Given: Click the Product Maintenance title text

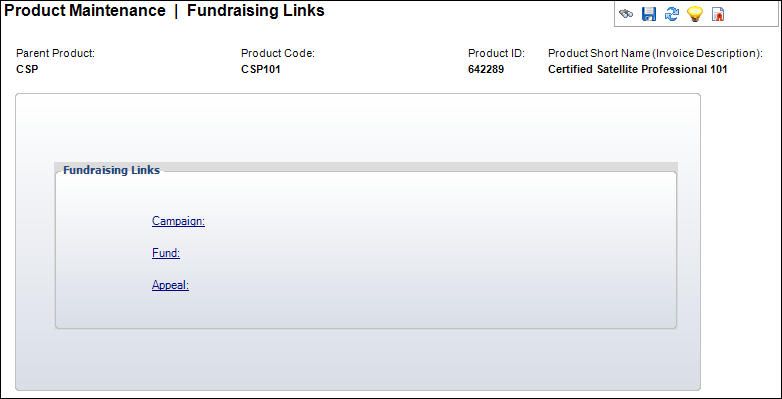Looking at the screenshot, I should tap(85, 10).
